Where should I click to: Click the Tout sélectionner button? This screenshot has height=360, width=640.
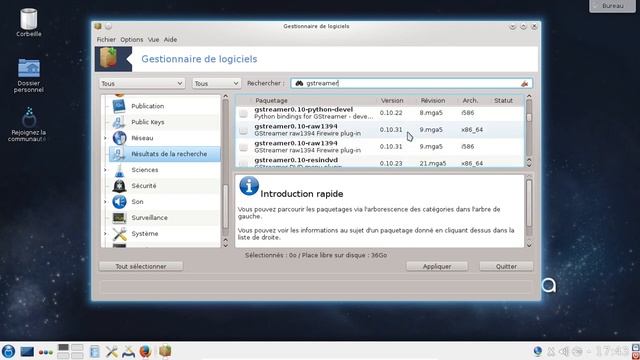pyautogui.click(x=141, y=266)
